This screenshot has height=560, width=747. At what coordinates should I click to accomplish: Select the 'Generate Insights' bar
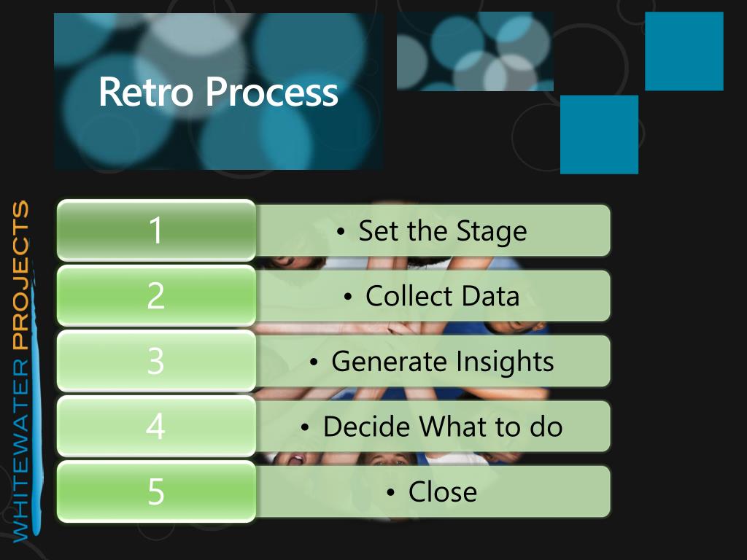433,361
